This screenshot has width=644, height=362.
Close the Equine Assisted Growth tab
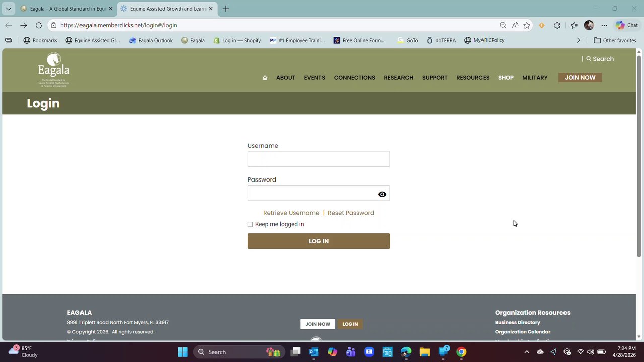point(211,9)
